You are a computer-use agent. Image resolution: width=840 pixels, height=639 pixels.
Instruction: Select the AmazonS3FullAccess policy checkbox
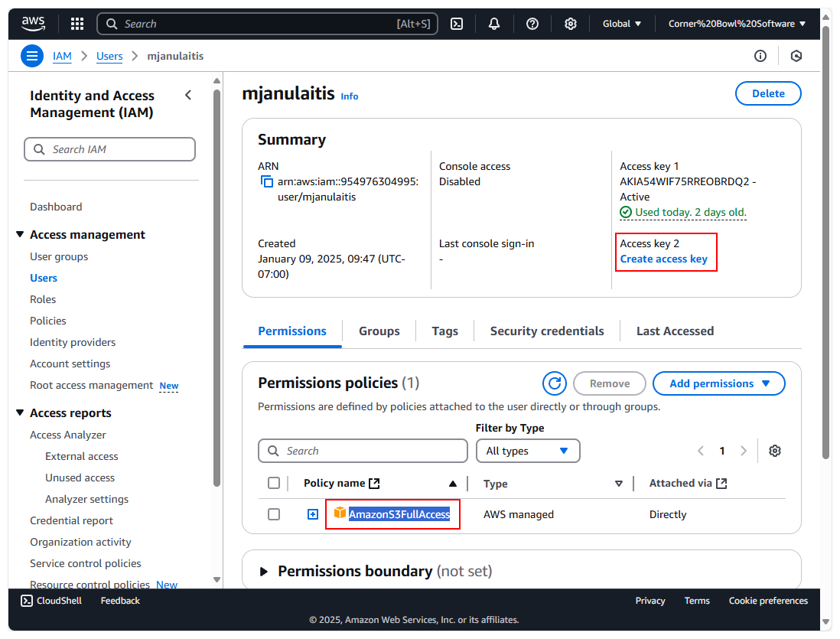coord(274,514)
